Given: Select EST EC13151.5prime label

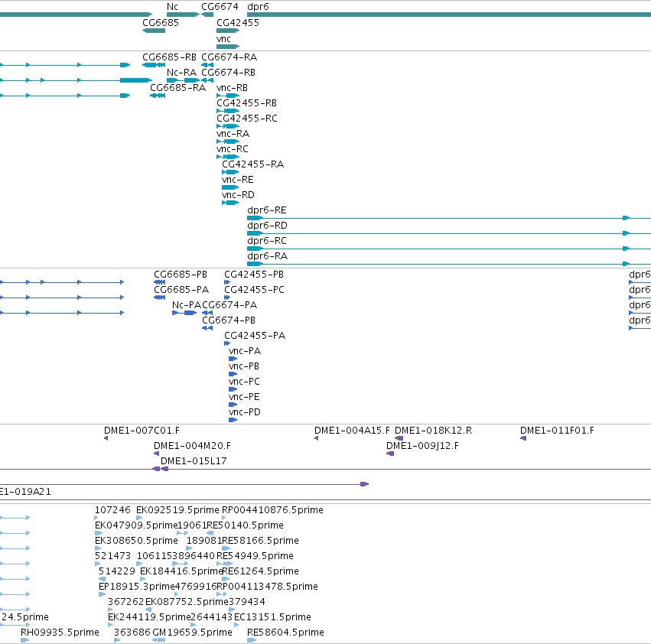Looking at the screenshot, I should pos(272,617).
